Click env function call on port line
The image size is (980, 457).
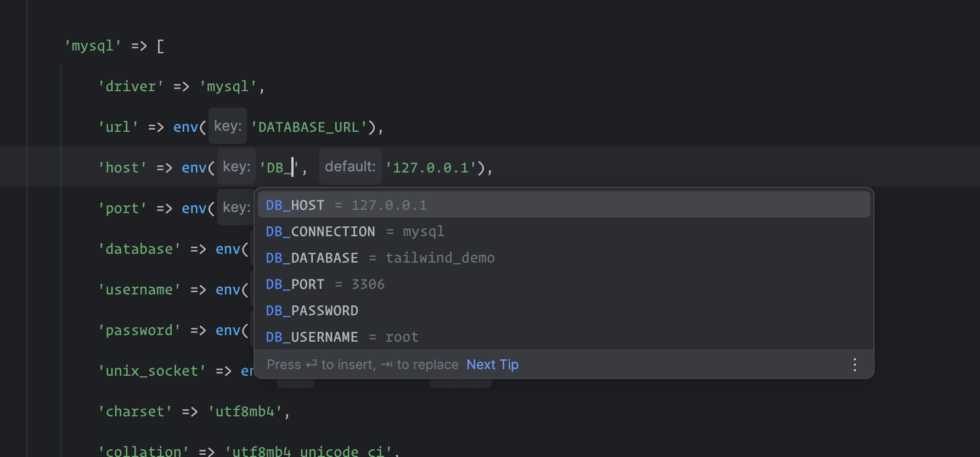pos(194,208)
